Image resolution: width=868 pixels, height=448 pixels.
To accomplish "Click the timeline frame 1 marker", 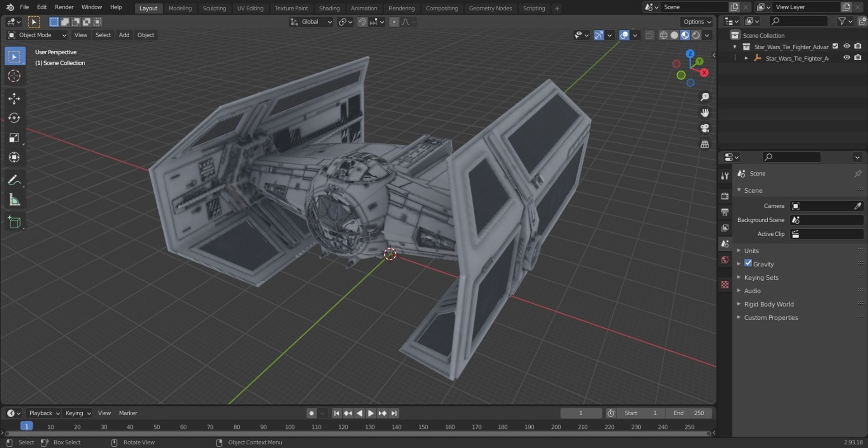I will [27, 426].
